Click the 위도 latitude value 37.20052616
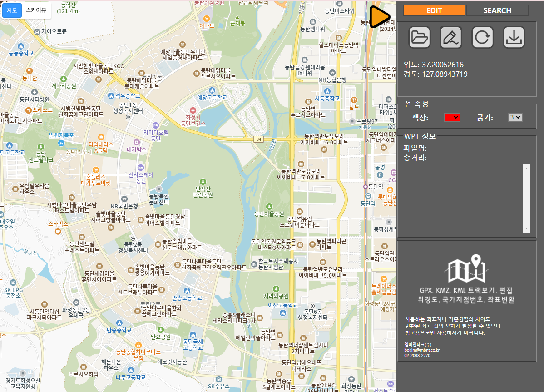Viewport: 544px width, 392px height. tap(443, 65)
